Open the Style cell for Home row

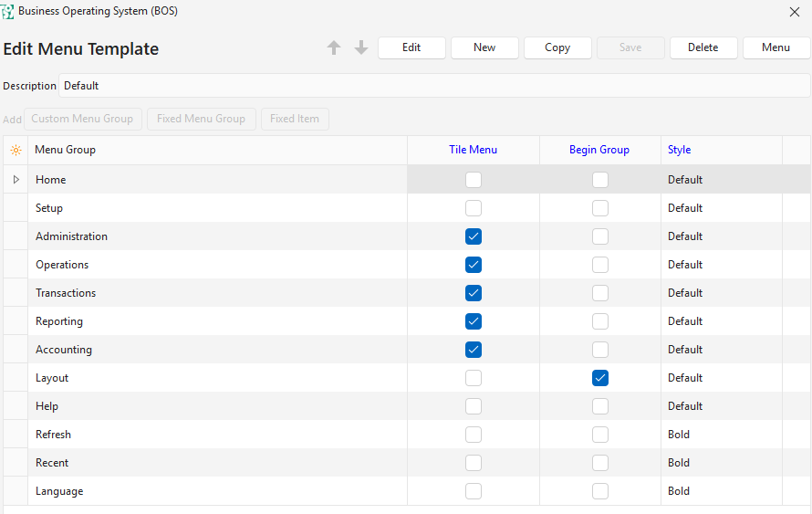pos(721,180)
